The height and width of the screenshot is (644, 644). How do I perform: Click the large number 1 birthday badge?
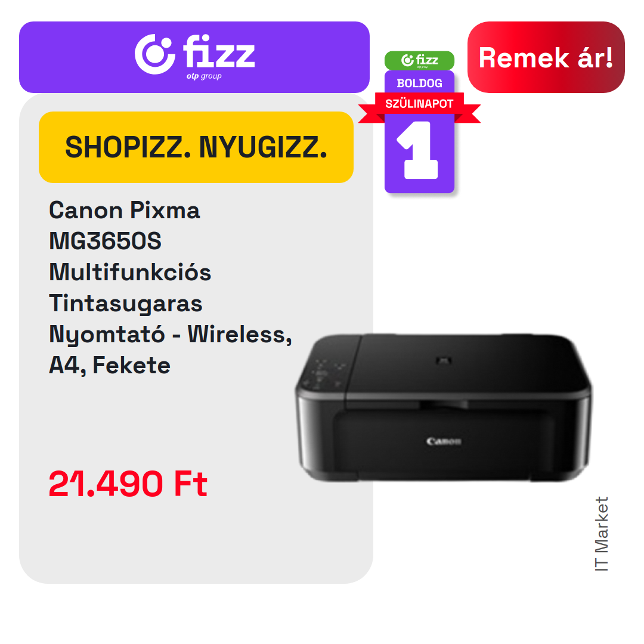[419, 150]
